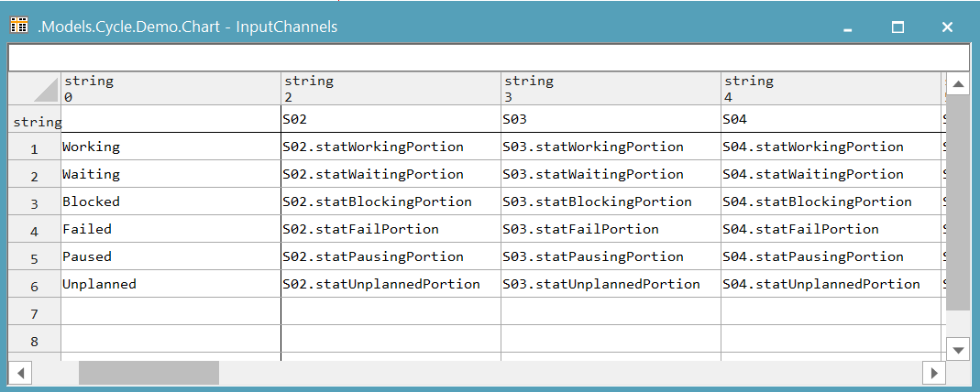Select column header string 2
This screenshot has width=980, height=392.
coord(391,88)
